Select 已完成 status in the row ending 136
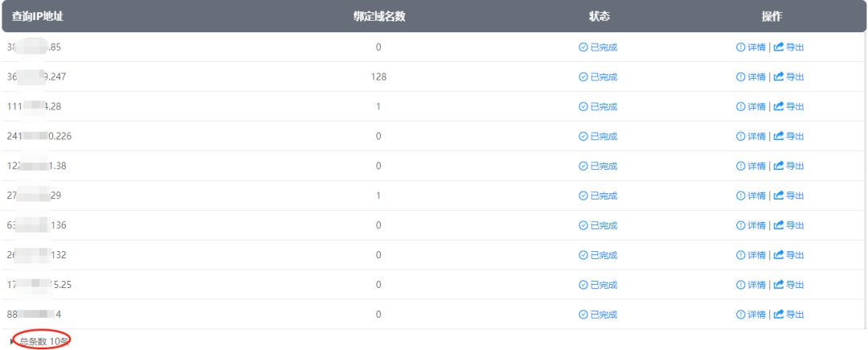Image resolution: width=868 pixels, height=350 pixels. pyautogui.click(x=604, y=225)
